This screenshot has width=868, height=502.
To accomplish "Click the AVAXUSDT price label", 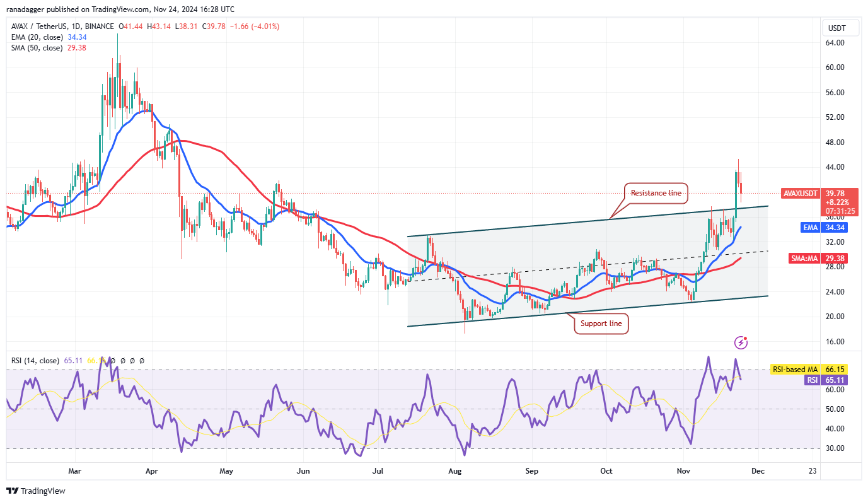I will 801,194.
